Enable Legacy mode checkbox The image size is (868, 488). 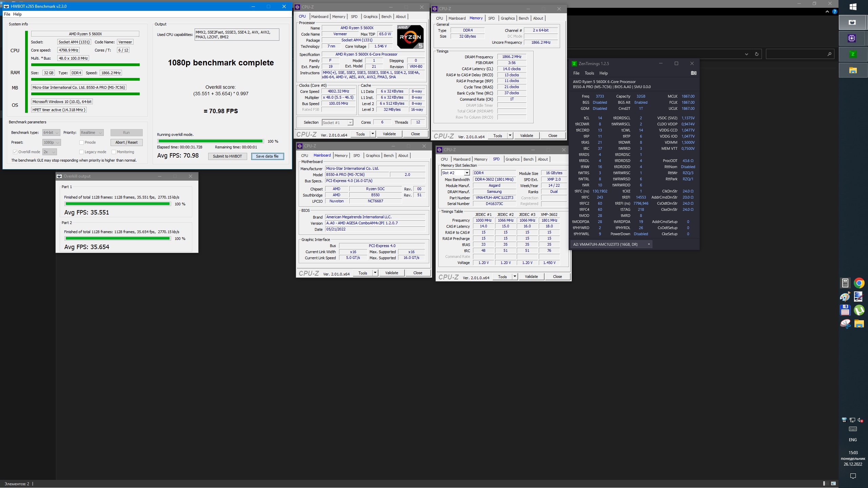pos(81,152)
